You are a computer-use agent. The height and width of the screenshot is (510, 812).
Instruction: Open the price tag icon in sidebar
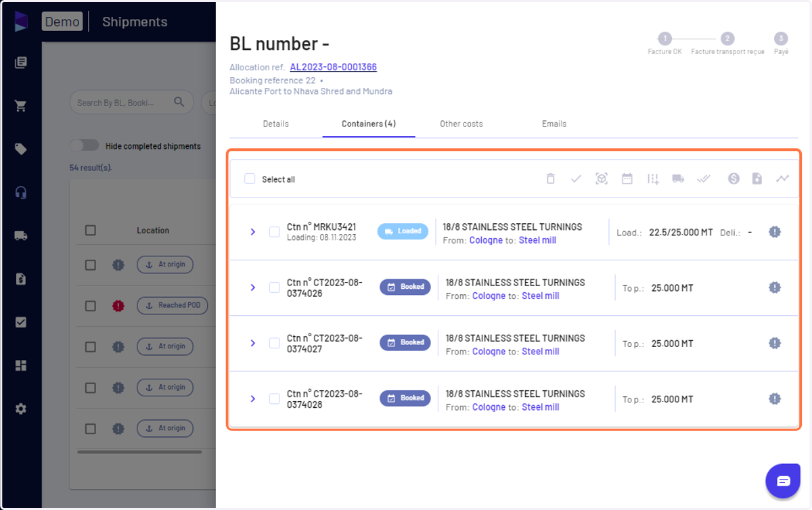coord(21,149)
